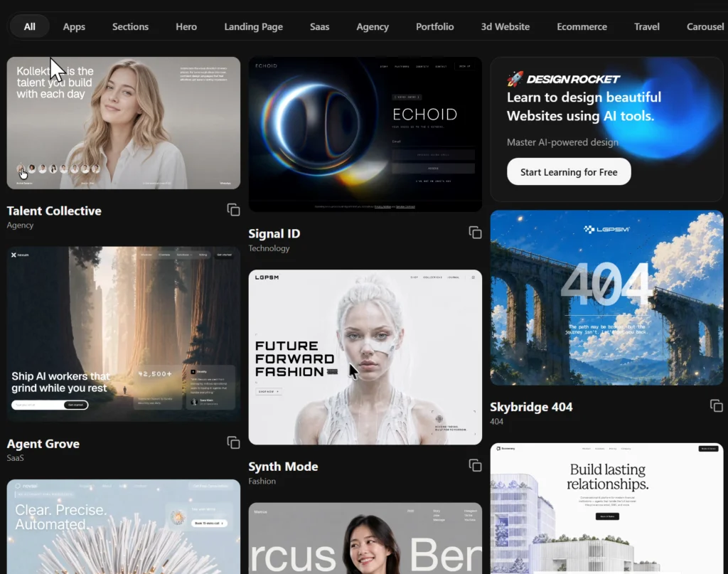The width and height of the screenshot is (728, 574).
Task: Open the Build lasting relationships thumbnail
Action: 607,509
